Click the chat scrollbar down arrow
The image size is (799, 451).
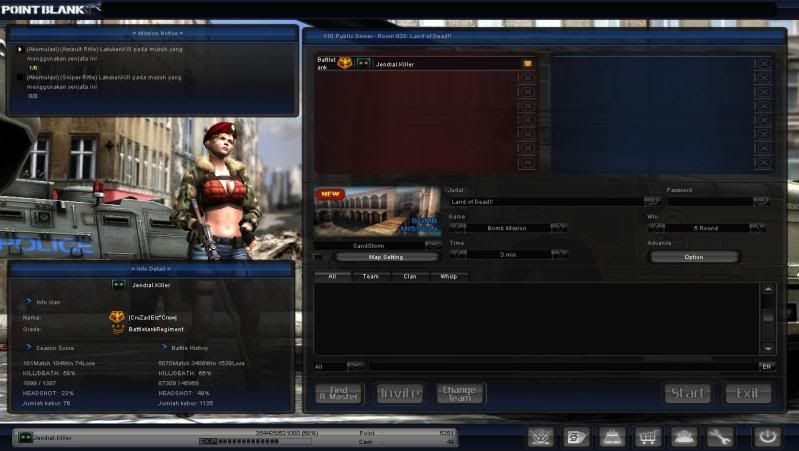(768, 349)
